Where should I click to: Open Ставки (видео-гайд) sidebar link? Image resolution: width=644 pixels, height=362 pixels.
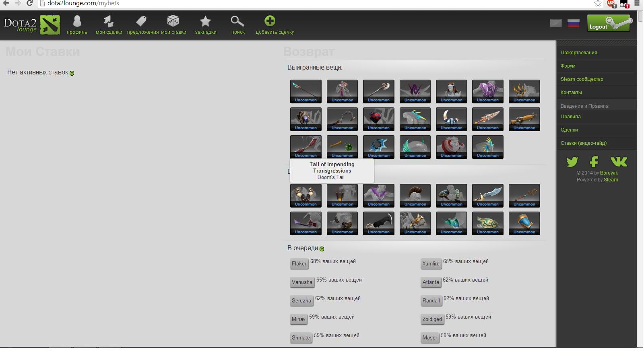(584, 143)
